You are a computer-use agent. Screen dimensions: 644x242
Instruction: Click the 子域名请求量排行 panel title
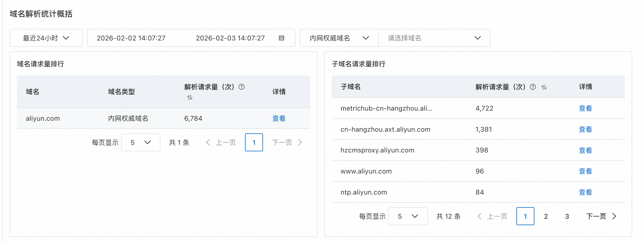tap(359, 64)
